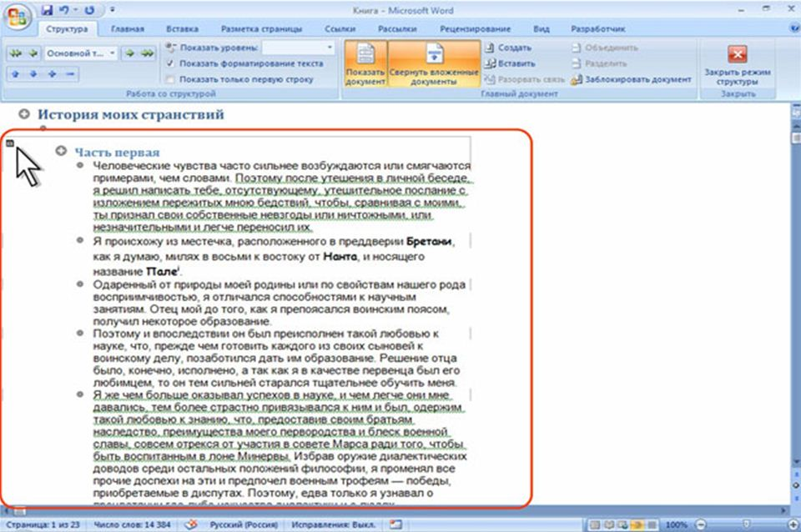
Task: Click 'Заблокировать документ'
Action: click(631, 79)
